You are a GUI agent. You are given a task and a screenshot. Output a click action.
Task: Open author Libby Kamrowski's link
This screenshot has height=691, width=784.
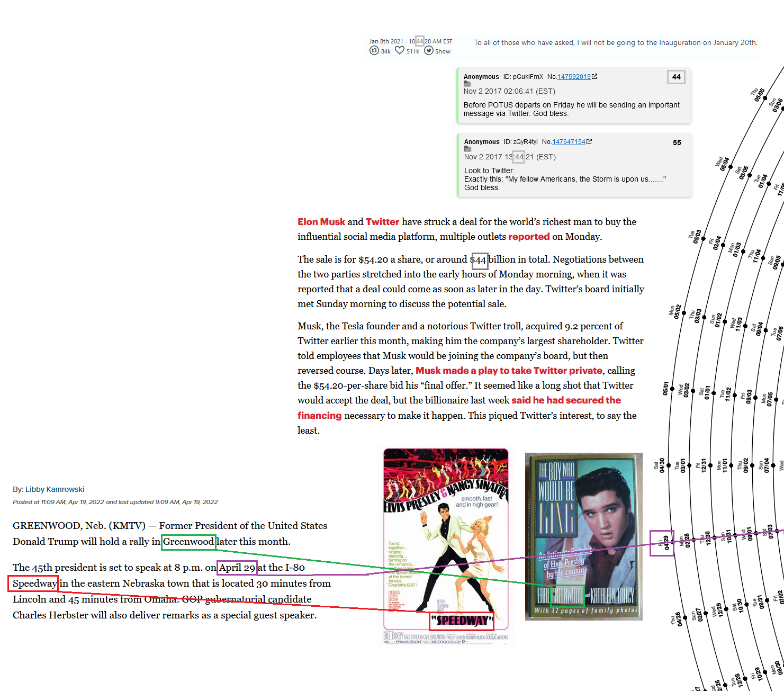[x=55, y=489]
